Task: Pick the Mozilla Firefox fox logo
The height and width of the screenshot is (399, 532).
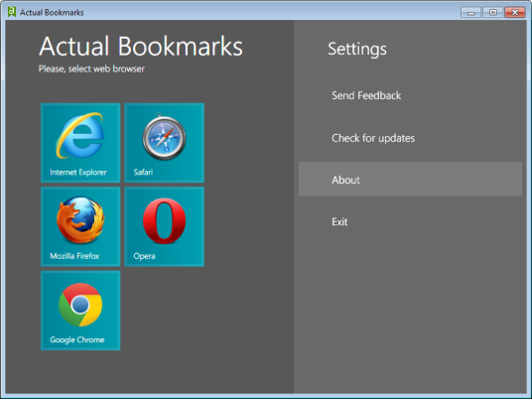Action: point(80,220)
